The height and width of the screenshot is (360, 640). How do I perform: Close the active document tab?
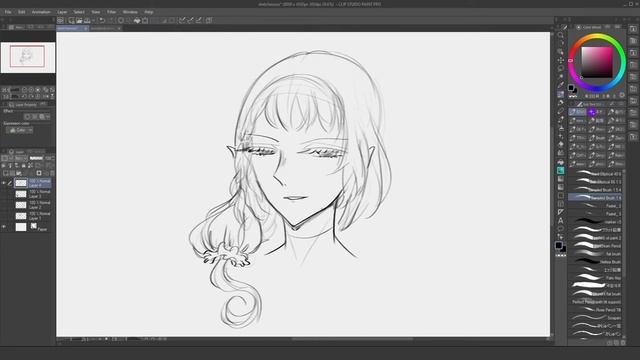click(x=85, y=29)
